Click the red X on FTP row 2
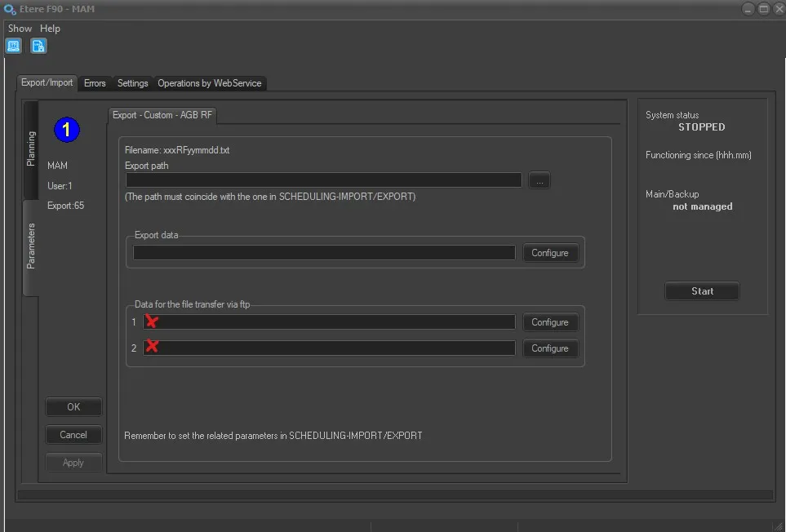Screen dimensions: 786x532 coord(151,348)
